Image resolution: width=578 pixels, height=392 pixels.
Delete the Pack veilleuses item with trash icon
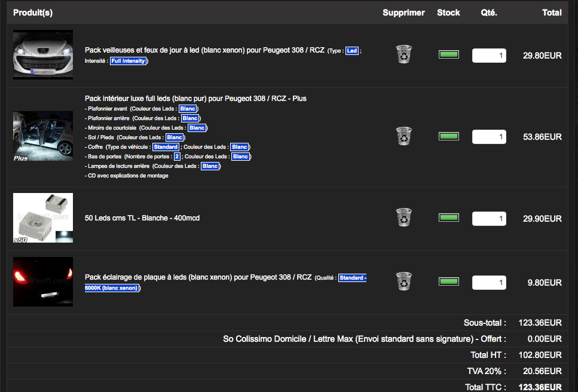403,55
